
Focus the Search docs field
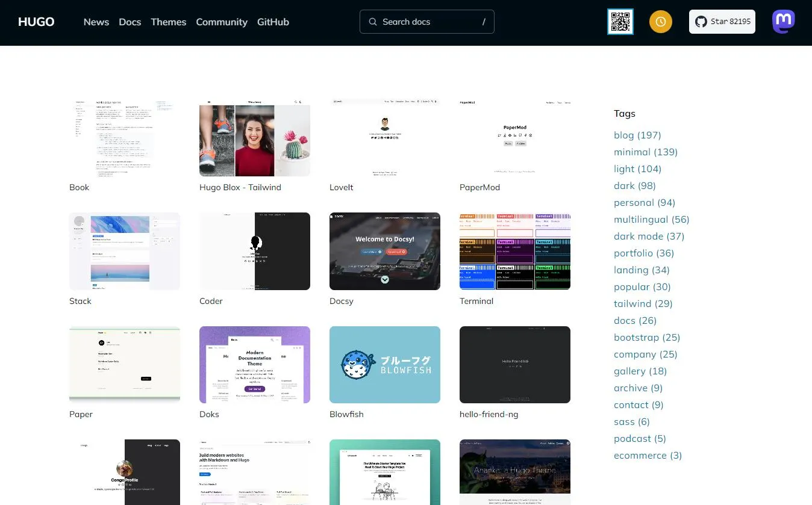point(427,22)
